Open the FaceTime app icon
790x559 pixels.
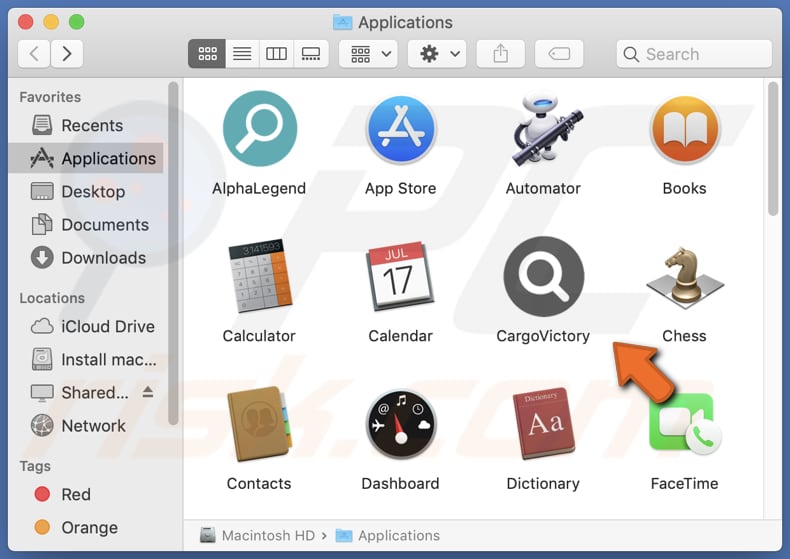tap(685, 424)
